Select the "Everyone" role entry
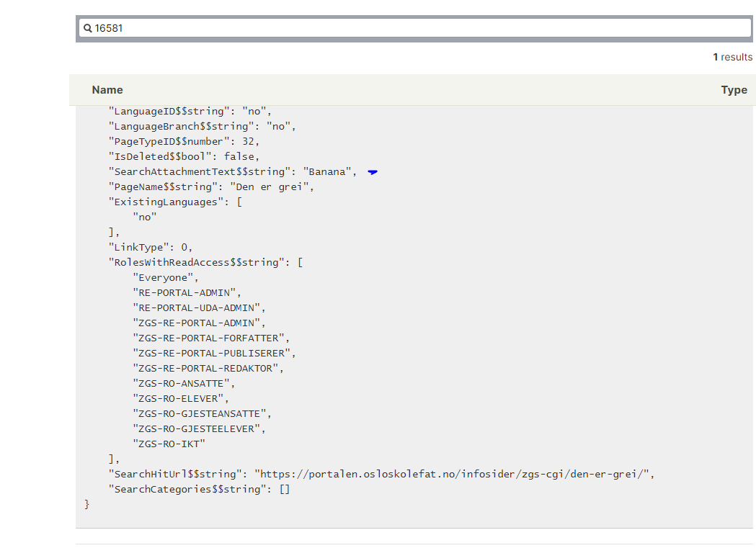Screen dimensions: 756x548 [164, 277]
